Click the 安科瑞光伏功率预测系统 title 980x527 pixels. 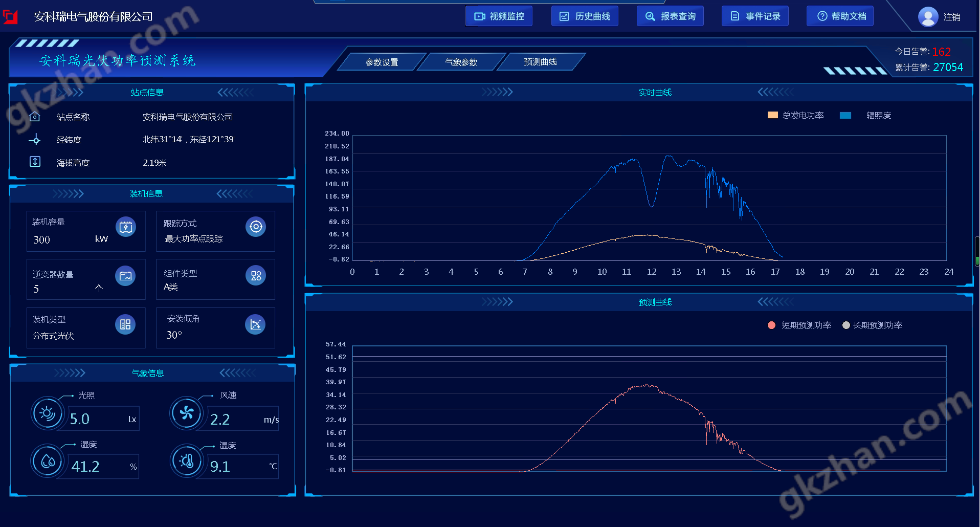pyautogui.click(x=118, y=60)
